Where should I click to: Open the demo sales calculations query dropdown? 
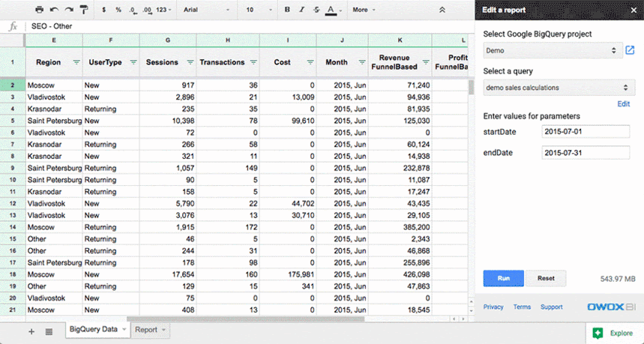559,88
